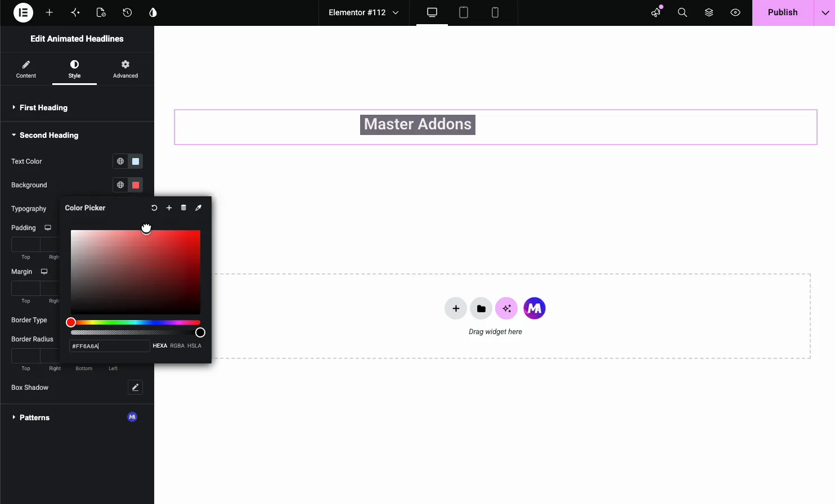Open the add element plus icon in top bar

pos(50,12)
